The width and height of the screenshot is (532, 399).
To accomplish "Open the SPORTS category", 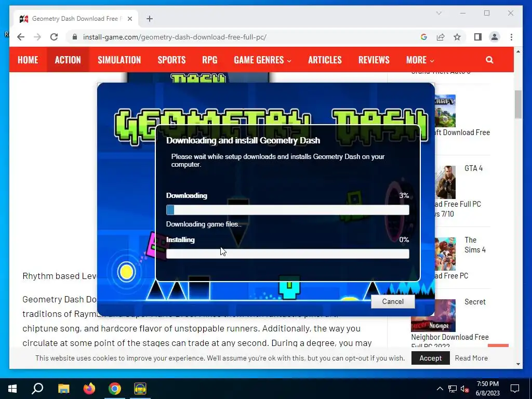I will (171, 60).
